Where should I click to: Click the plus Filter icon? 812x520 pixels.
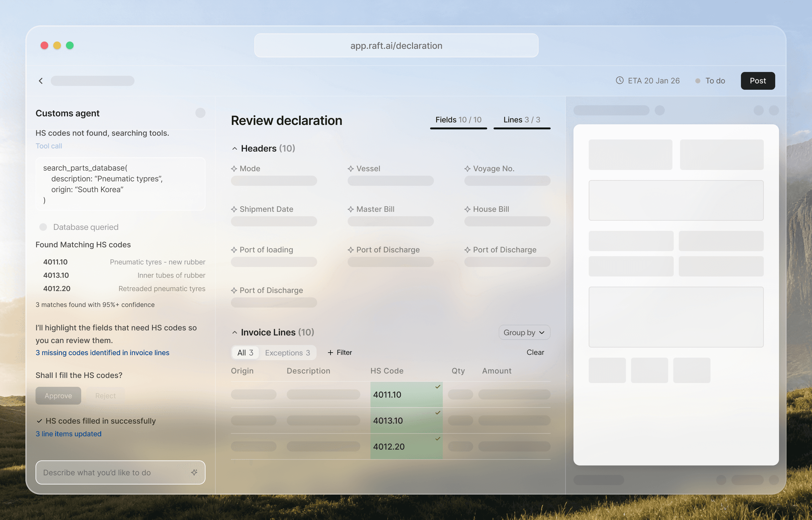point(330,352)
